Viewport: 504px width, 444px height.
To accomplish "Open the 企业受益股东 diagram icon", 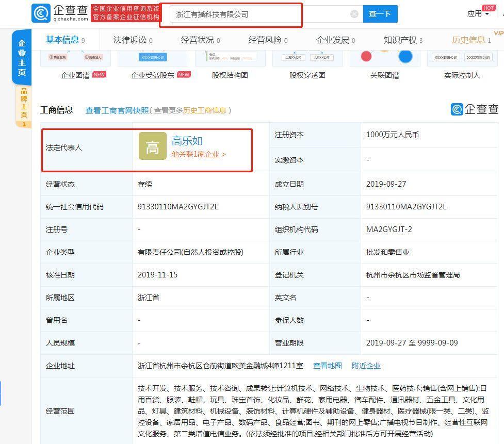I will pos(153,58).
